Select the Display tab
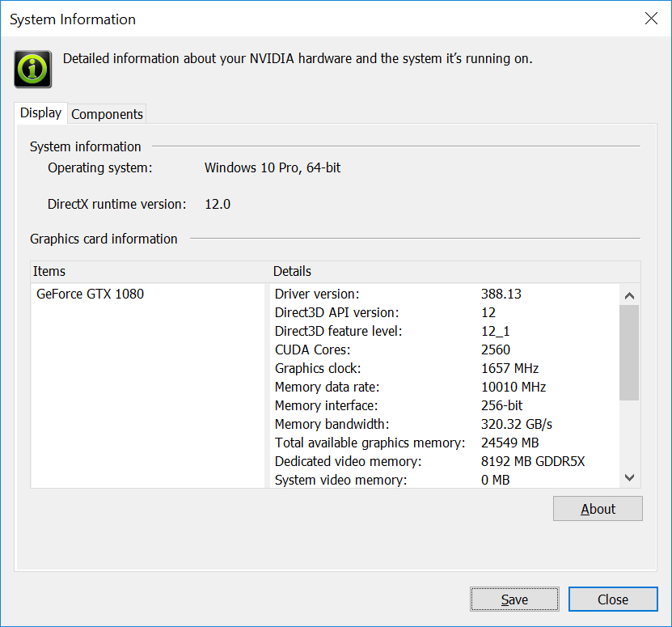672x627 pixels. coord(40,112)
